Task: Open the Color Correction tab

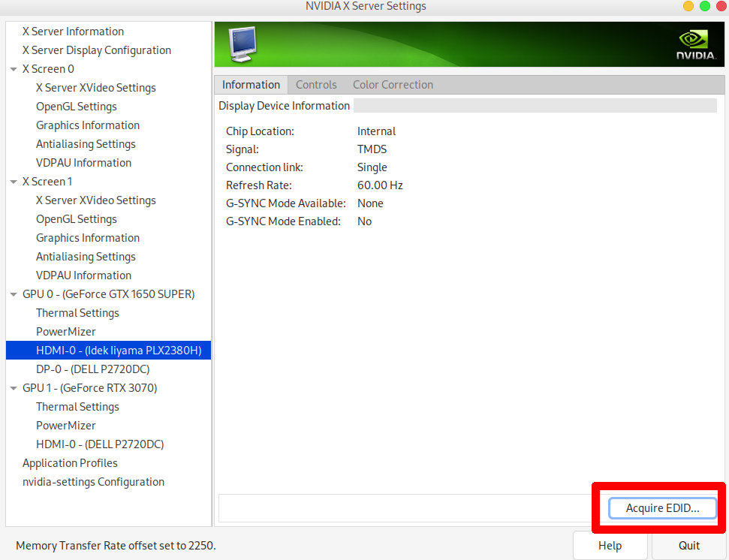Action: point(393,85)
